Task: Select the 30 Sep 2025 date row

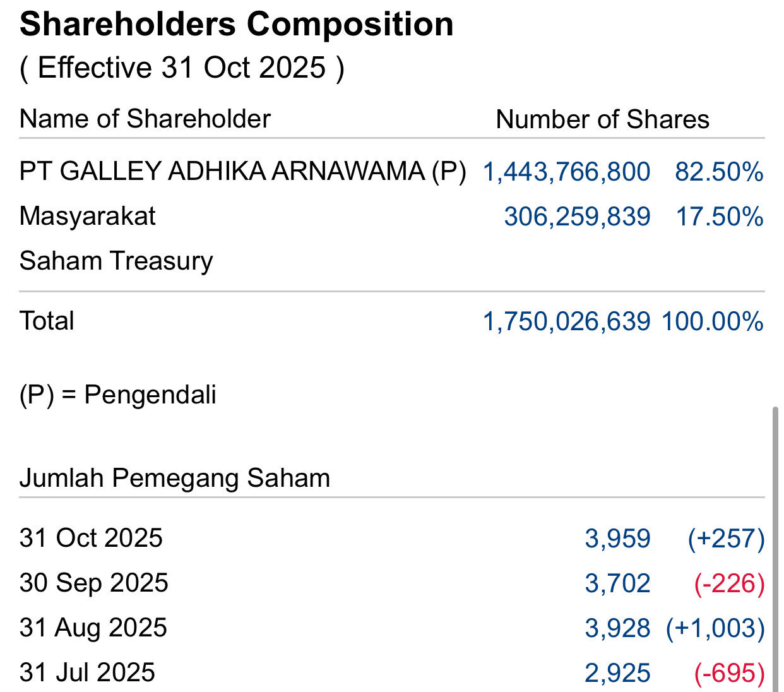Action: tap(93, 583)
